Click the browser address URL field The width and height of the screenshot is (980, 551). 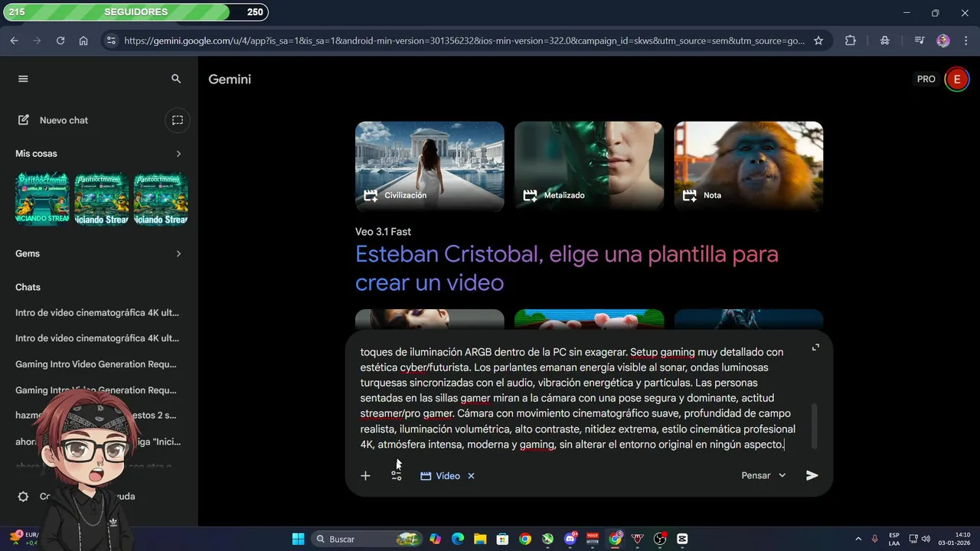(464, 41)
